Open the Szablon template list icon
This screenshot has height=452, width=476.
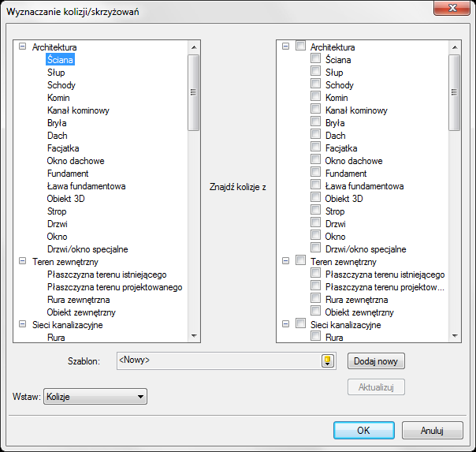pos(328,360)
